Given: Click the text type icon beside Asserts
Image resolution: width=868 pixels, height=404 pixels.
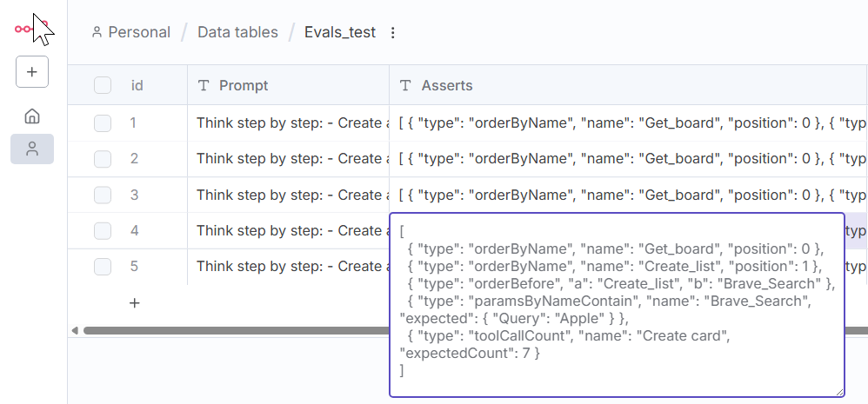Looking at the screenshot, I should tap(405, 85).
